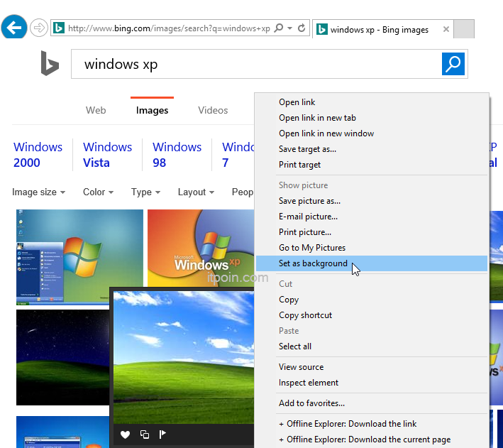Open the blue desktop screenshot thumbnail at bottom
Image resolution: width=503 pixels, height=448 pixels.
(x=62, y=432)
